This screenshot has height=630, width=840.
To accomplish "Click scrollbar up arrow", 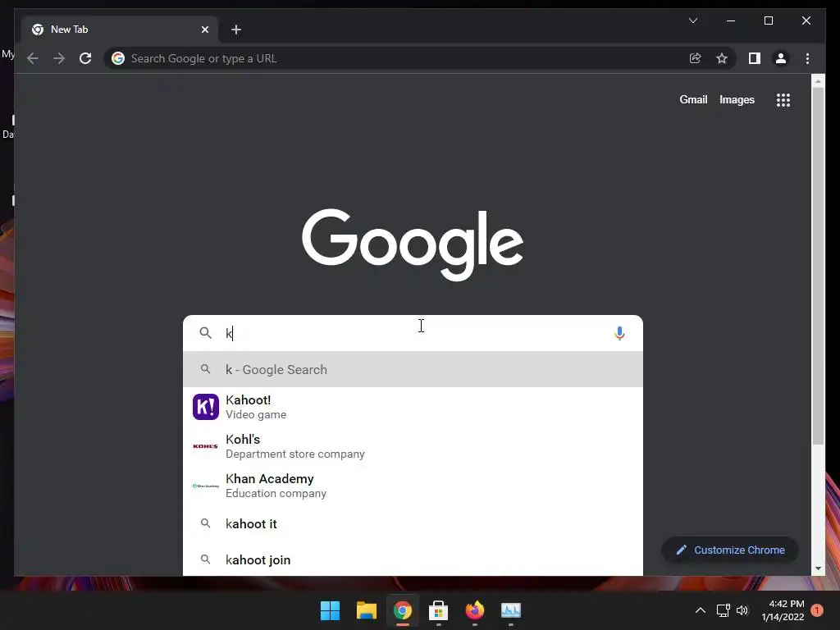I will click(818, 81).
